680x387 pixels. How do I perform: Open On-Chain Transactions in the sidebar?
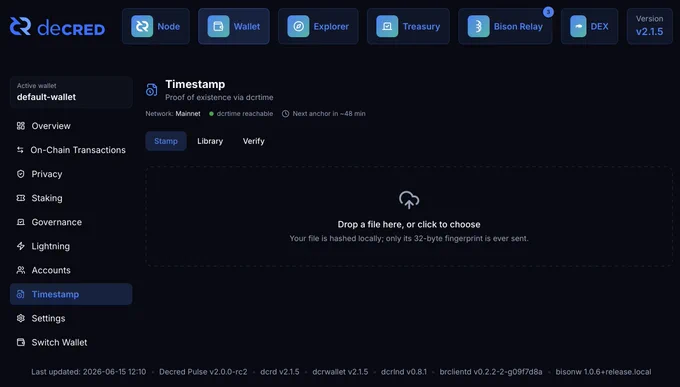tap(71, 150)
